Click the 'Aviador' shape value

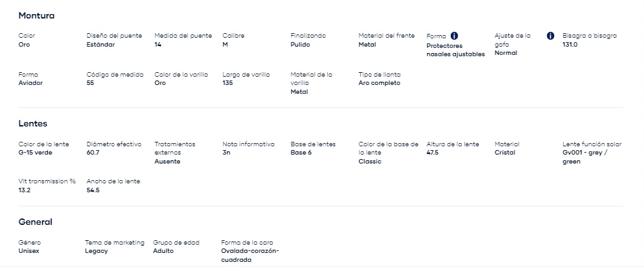pyautogui.click(x=31, y=82)
